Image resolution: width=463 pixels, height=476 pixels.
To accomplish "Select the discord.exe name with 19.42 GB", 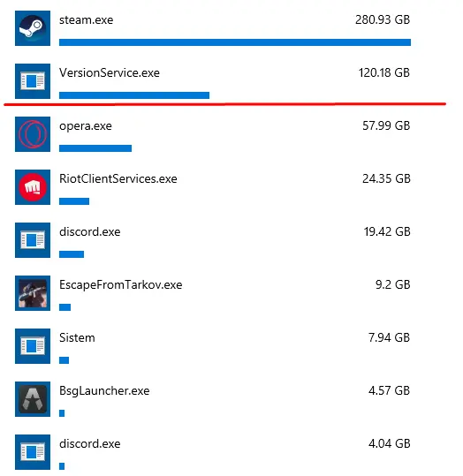I will click(x=90, y=232).
